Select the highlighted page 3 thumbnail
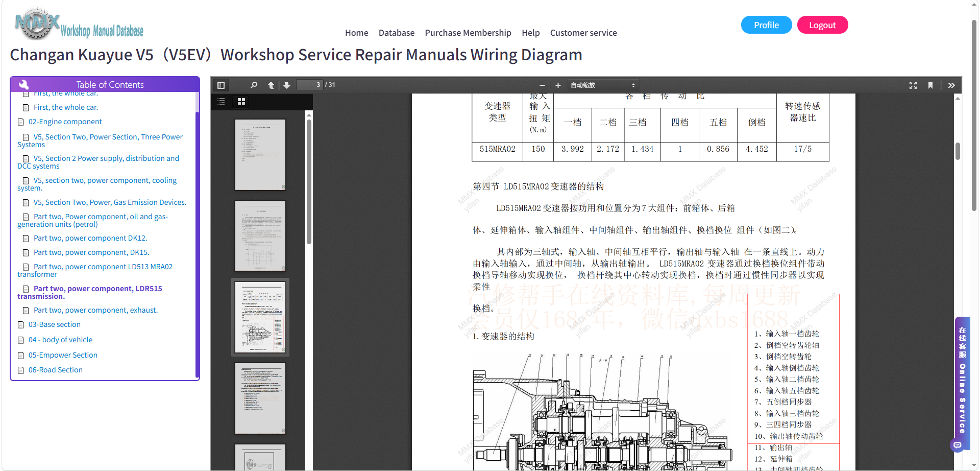980x471 pixels. pos(260,317)
